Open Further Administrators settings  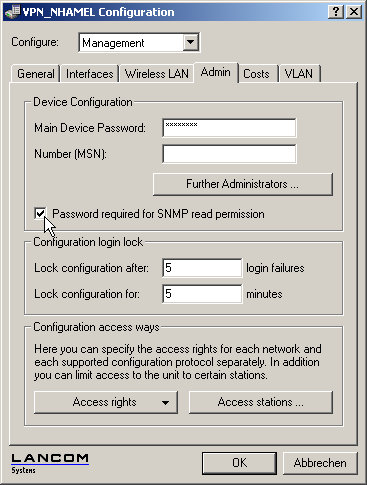coord(243,184)
